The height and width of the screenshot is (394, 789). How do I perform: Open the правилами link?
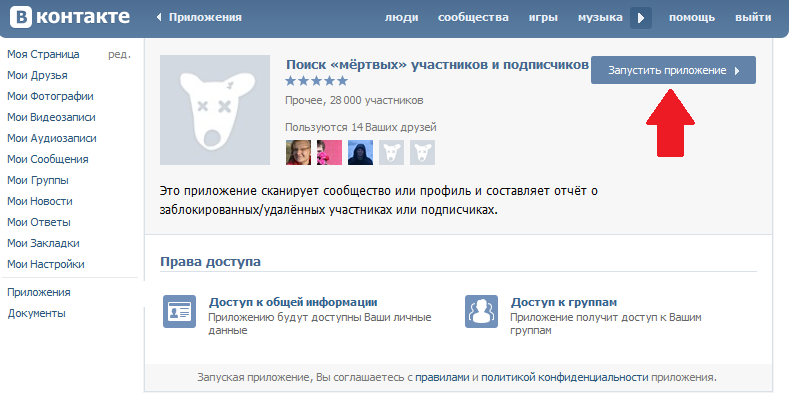(x=442, y=377)
